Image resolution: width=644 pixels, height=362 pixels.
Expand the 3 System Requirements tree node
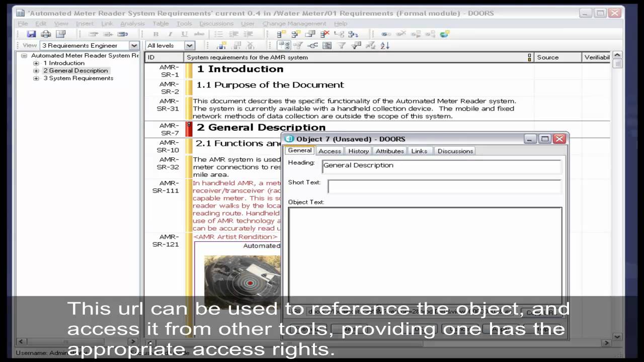(x=36, y=78)
